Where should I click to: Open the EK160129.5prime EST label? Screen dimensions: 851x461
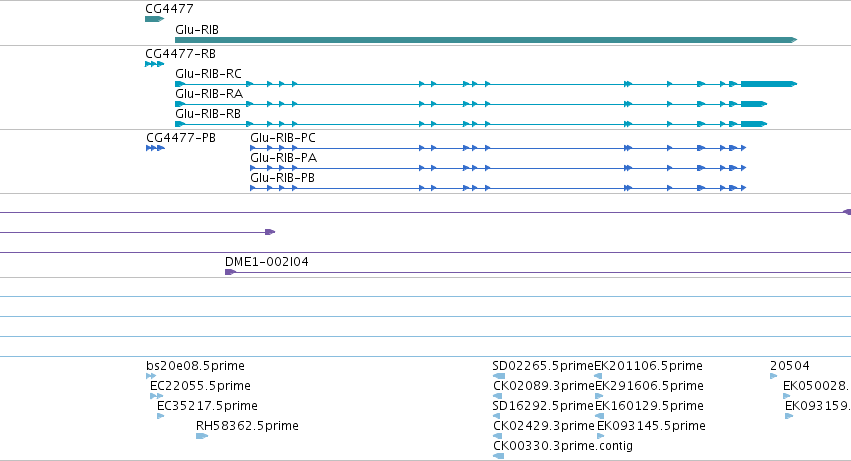tap(649, 406)
